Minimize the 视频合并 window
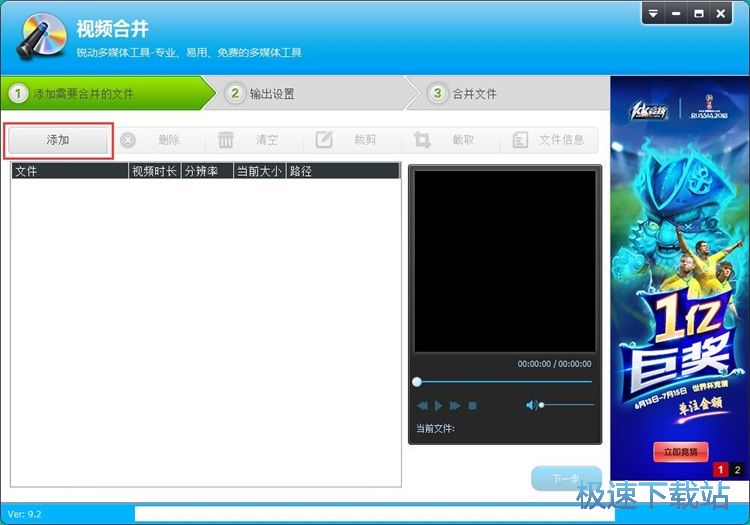Image resolution: width=750 pixels, height=525 pixels. point(676,14)
